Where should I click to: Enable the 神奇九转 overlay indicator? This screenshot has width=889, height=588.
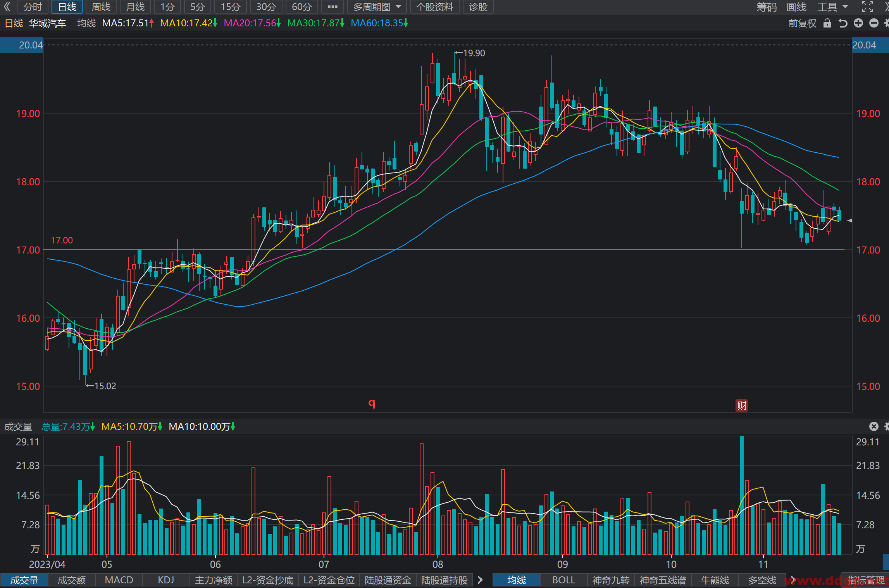(x=611, y=580)
